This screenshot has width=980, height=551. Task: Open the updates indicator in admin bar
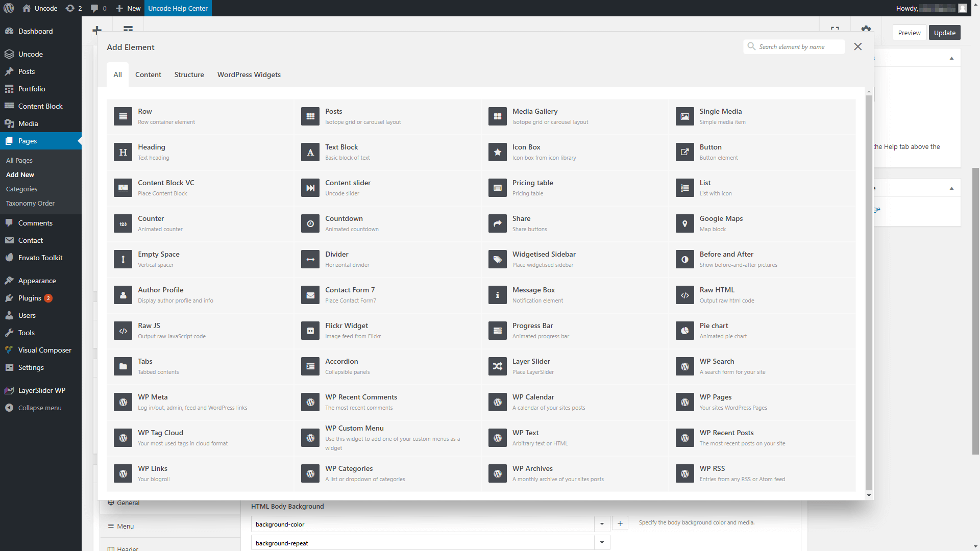(x=74, y=8)
